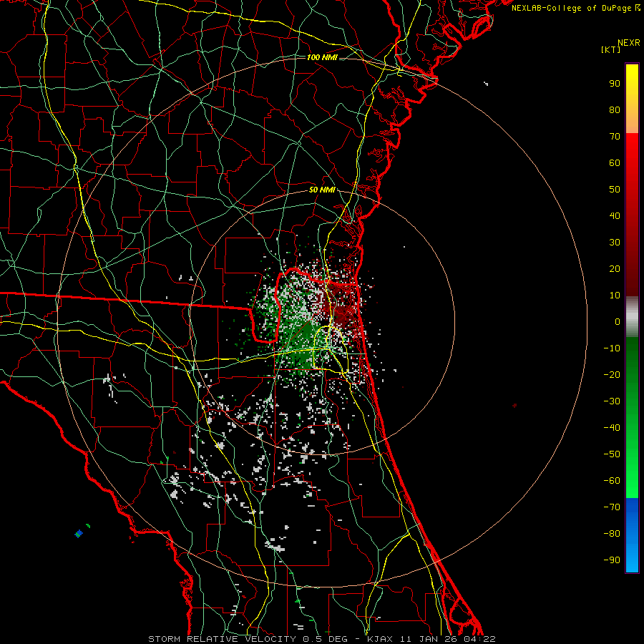Click the gray zero-velocity color bar segment

[x=632, y=317]
